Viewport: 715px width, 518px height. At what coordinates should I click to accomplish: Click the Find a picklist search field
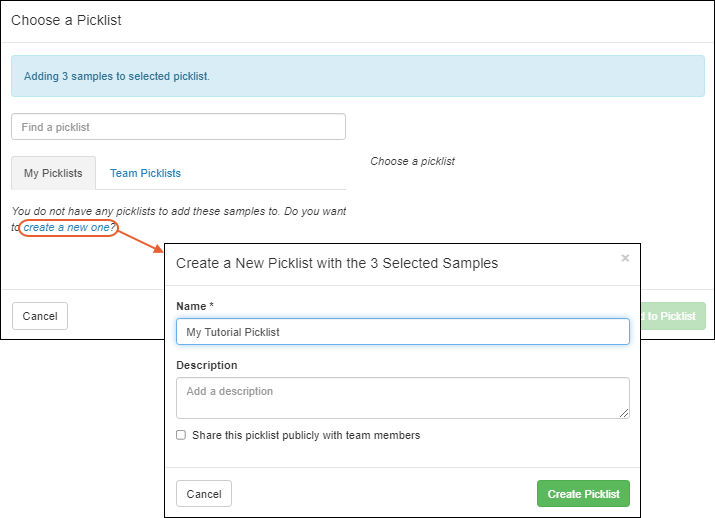click(178, 127)
